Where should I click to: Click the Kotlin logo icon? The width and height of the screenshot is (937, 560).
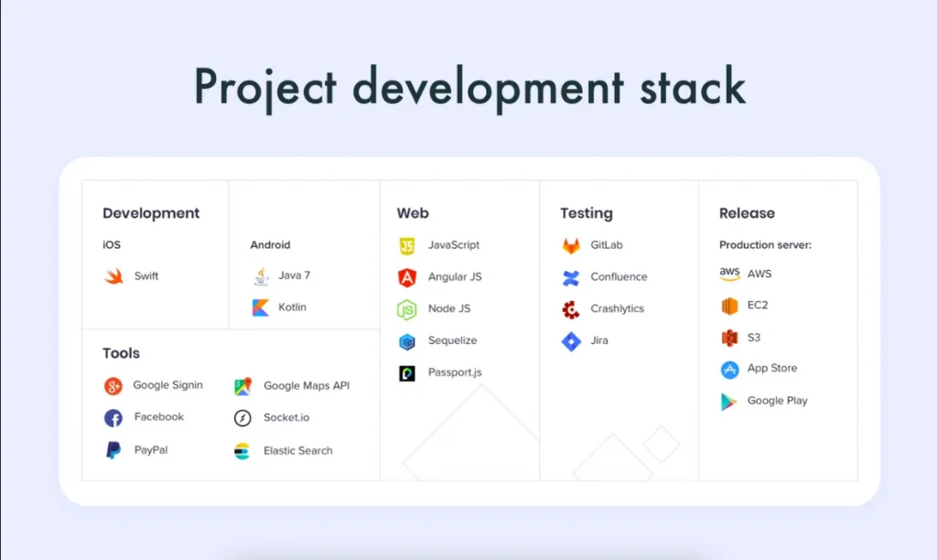coord(261,307)
